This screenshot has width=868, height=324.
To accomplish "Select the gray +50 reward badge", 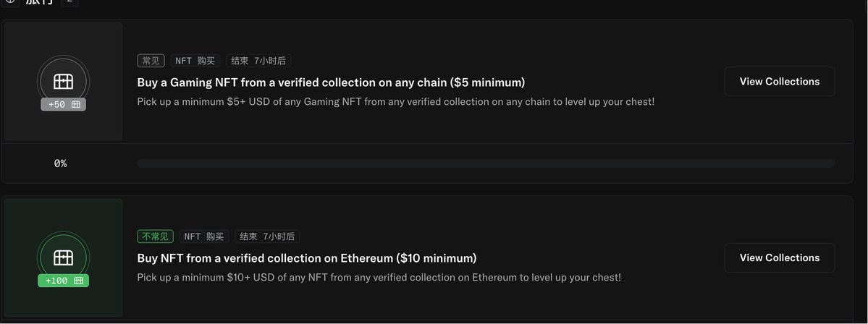I will (x=63, y=104).
